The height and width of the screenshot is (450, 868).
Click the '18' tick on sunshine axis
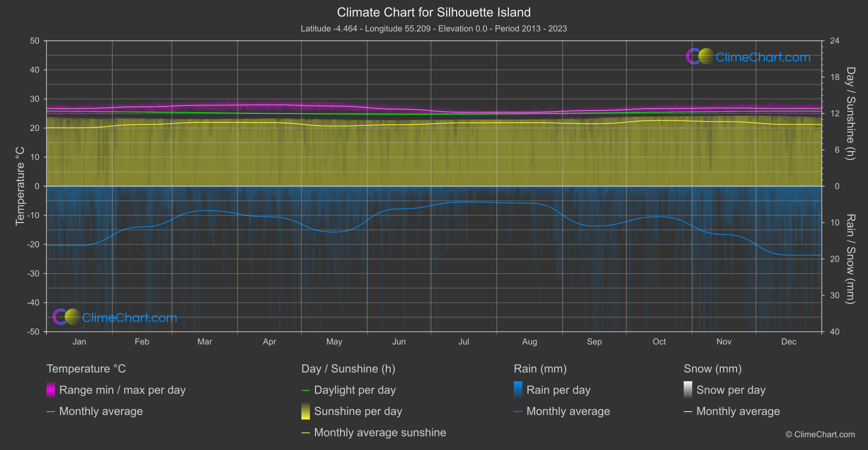click(835, 77)
